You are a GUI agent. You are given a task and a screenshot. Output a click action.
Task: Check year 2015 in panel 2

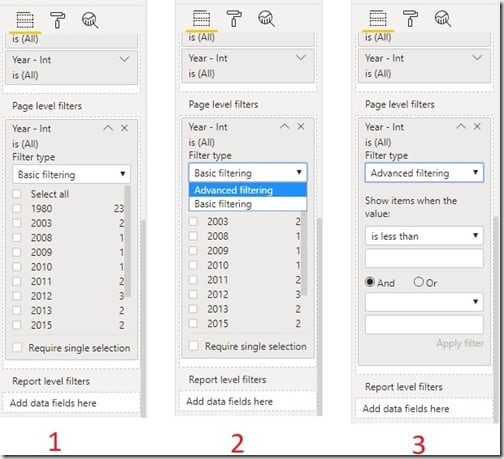coord(193,323)
